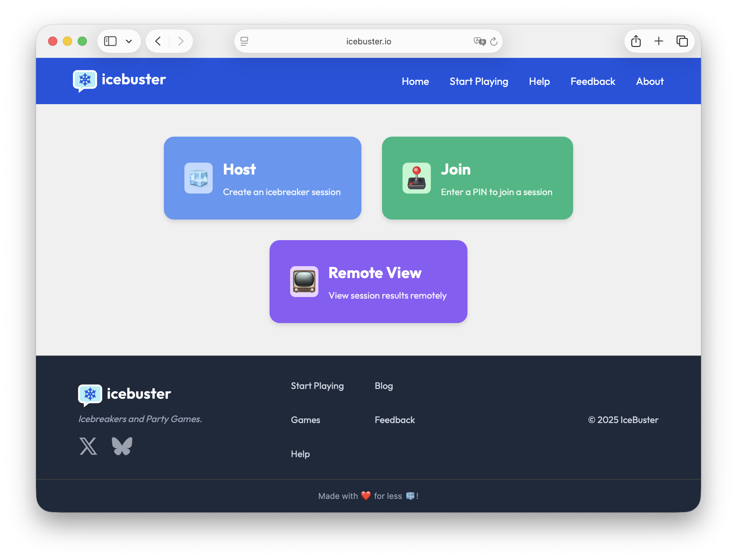Click the joystick Join icon

coord(416,178)
